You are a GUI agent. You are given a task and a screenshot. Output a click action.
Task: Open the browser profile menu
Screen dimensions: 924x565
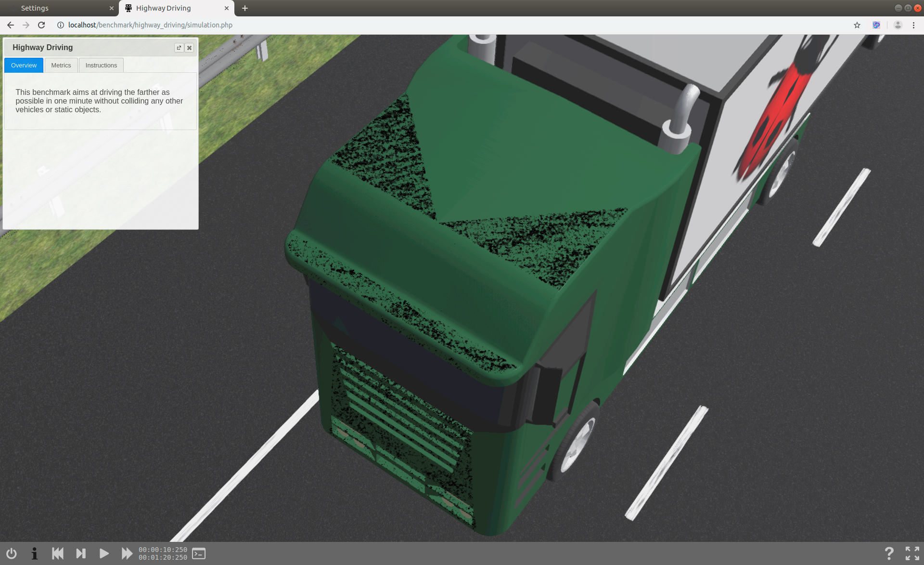tap(898, 25)
